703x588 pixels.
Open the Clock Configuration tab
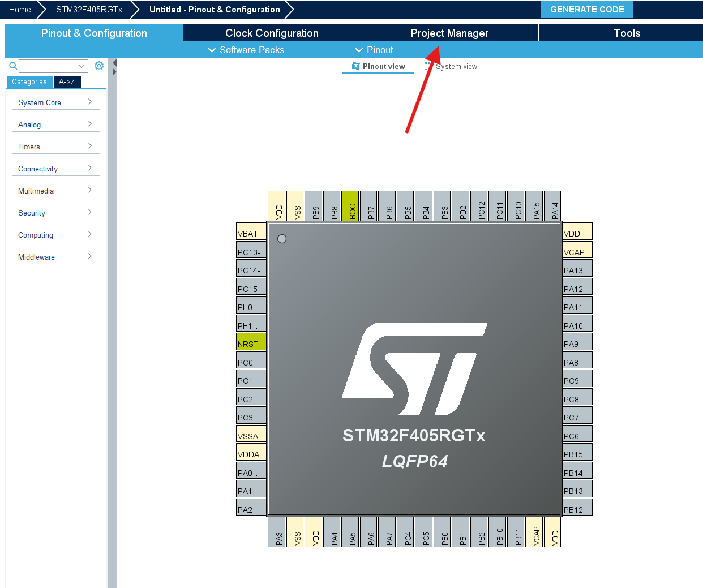point(272,33)
